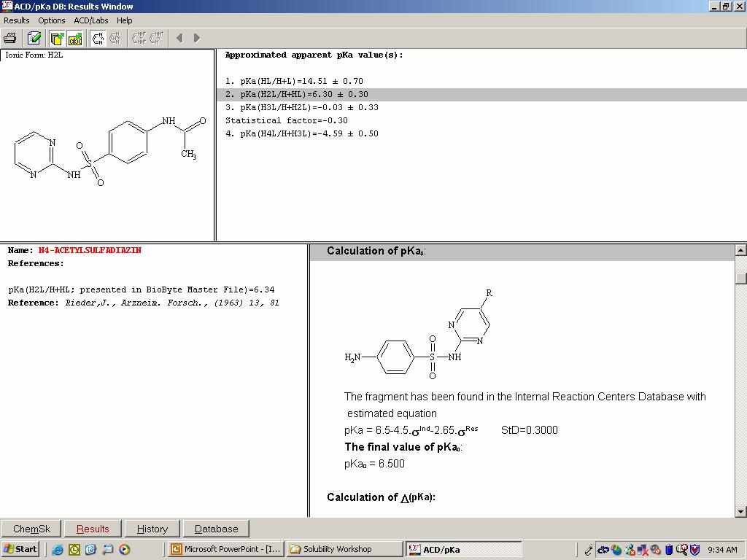Viewport: 747px width, 560px height.
Task: Click the greyed doubly protonated NH+ icon
Action: (139, 38)
